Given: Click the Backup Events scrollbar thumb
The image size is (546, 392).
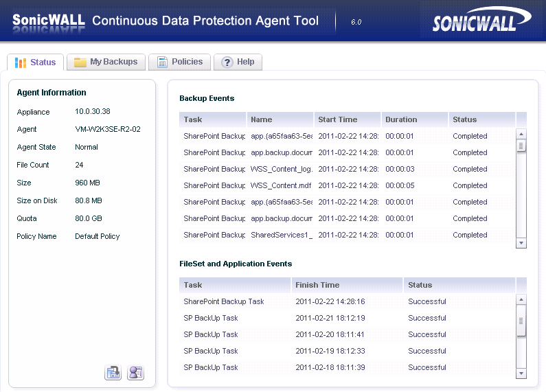Looking at the screenshot, I should pos(521,146).
